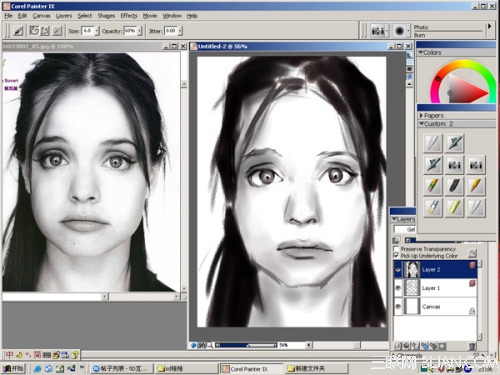
Task: Toggle Grid icon on Untitled-2 window edge
Action: click(410, 62)
